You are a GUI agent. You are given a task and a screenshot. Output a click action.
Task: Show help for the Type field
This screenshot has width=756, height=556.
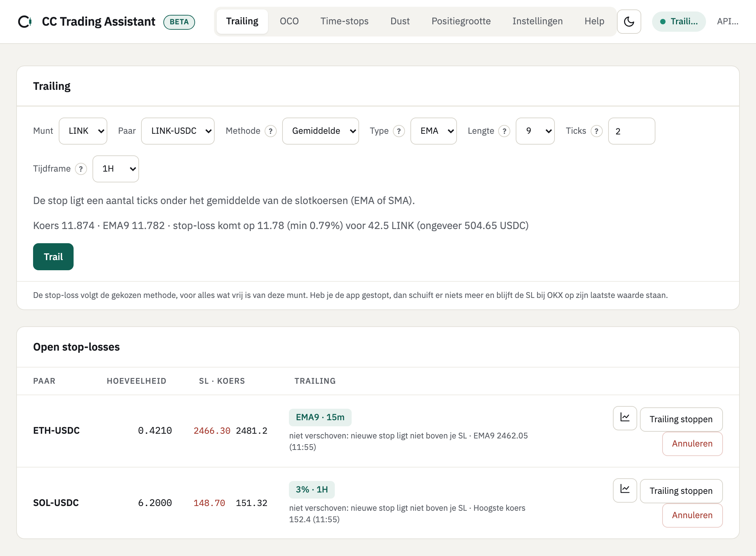(399, 131)
